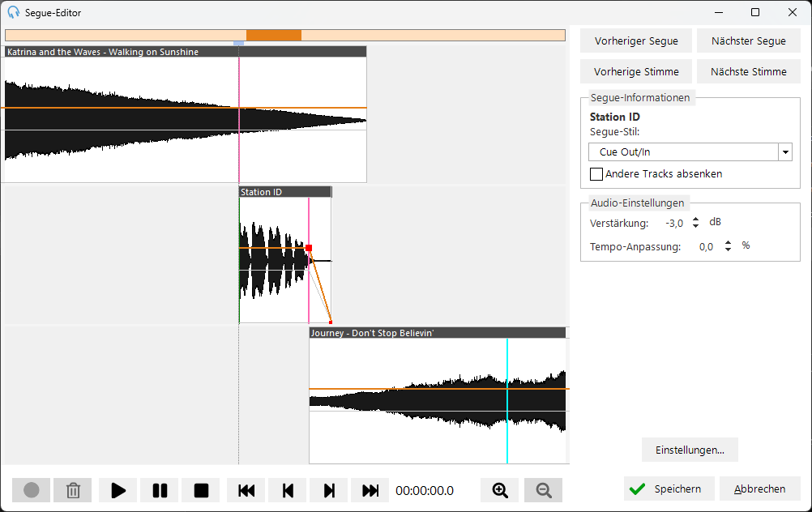This screenshot has height=512, width=812.
Task: Zoom out with magnifier minus icon
Action: [543, 490]
